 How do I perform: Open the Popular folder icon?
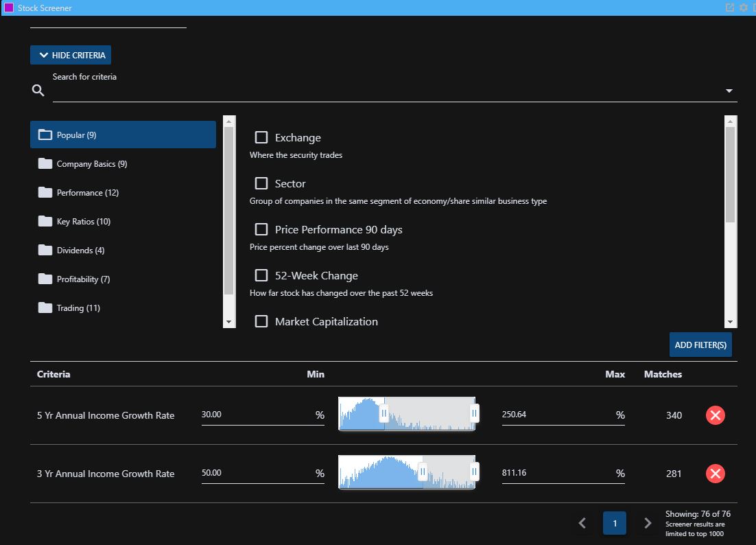[45, 135]
